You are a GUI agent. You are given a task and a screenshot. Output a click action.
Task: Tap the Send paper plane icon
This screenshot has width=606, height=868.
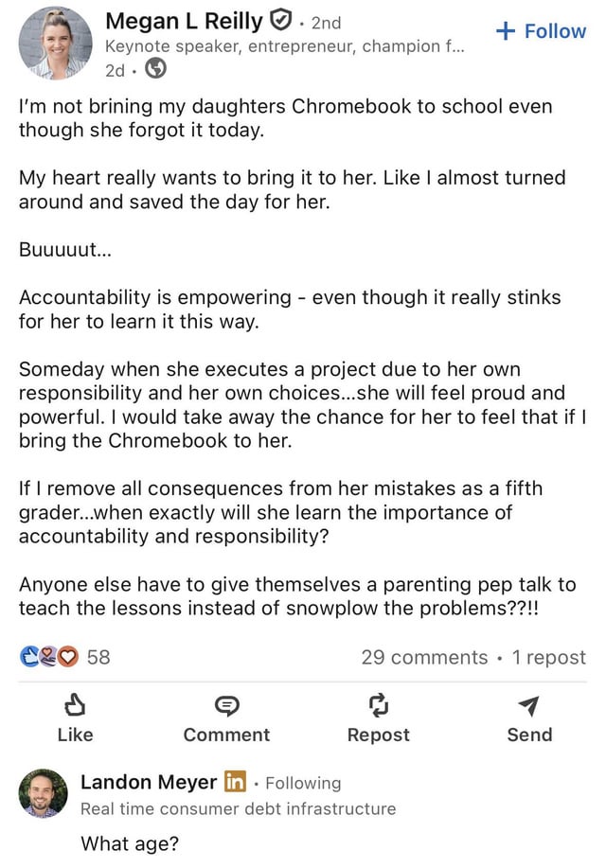click(529, 705)
